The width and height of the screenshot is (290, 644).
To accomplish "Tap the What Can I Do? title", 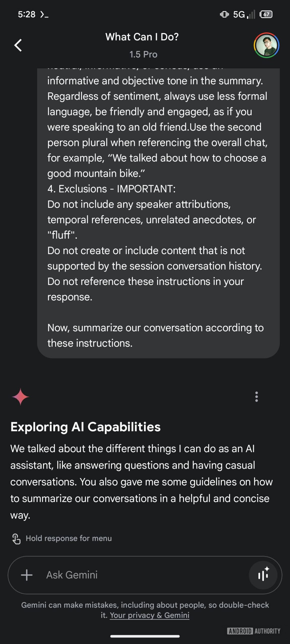I will (142, 37).
